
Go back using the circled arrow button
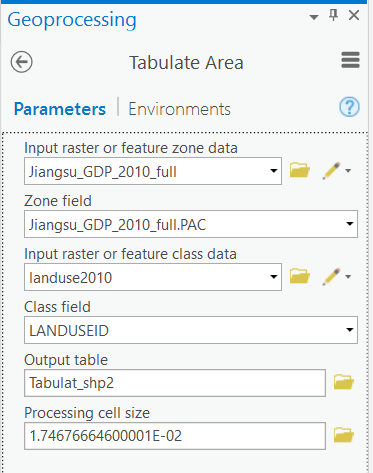pyautogui.click(x=21, y=62)
